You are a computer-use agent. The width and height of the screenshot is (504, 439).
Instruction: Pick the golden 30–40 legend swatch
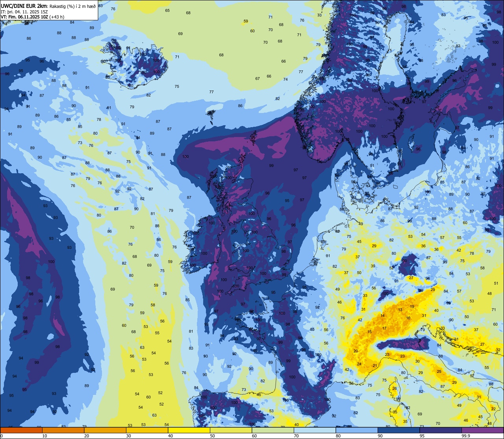click(147, 430)
